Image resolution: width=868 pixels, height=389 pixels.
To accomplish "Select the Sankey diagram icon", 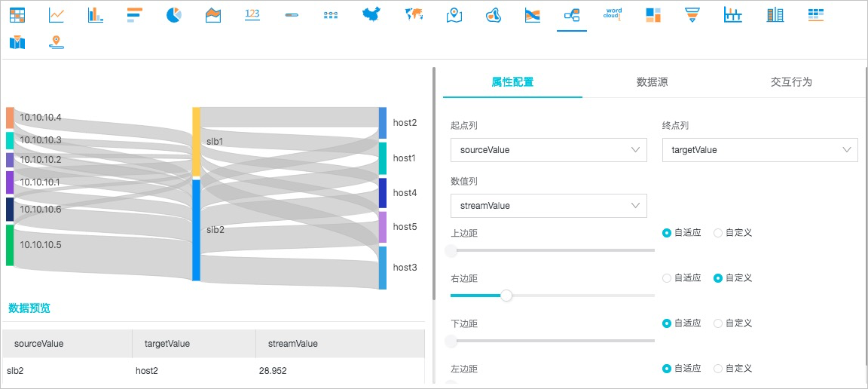I will point(571,16).
